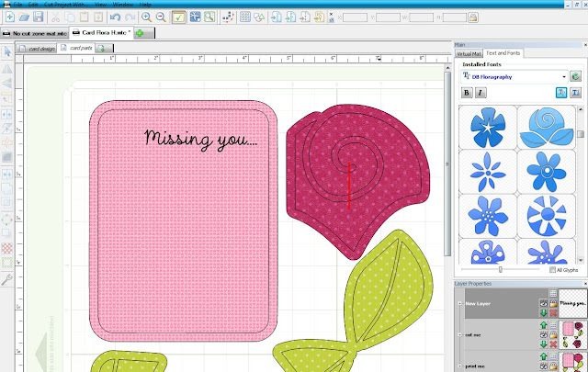Lock the cut me layer padlock
Screen dimensions: 588x372
coord(553,335)
